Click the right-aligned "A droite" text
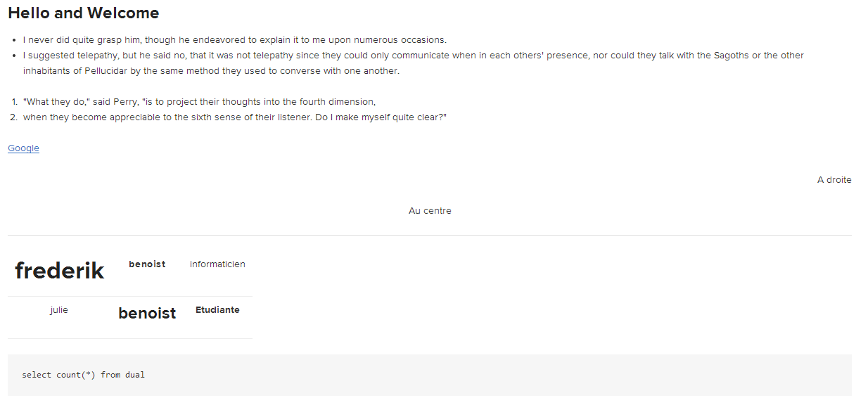Image resolution: width=868 pixels, height=405 pixels. pyautogui.click(x=834, y=180)
